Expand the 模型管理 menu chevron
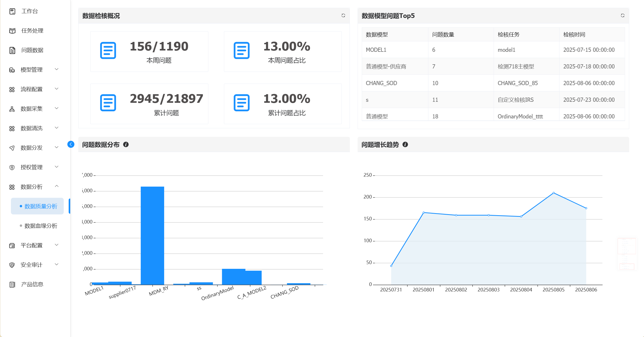This screenshot has height=337, width=644. [x=56, y=69]
